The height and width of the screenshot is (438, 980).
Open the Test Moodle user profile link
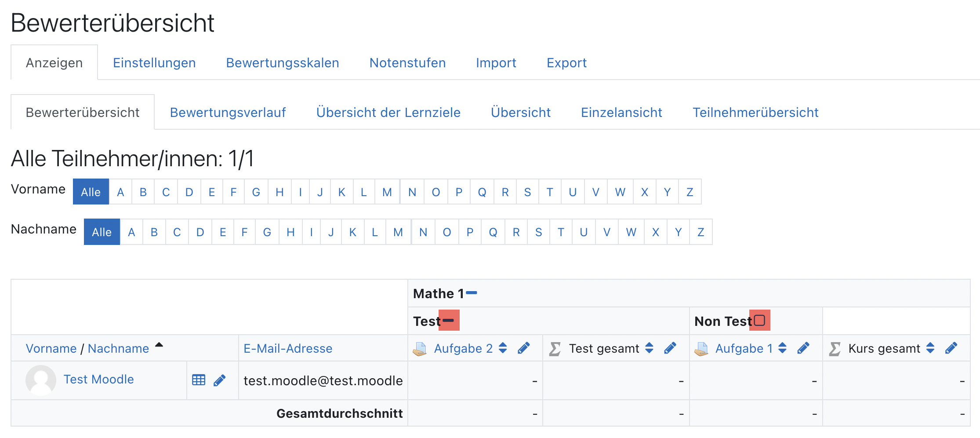tap(98, 379)
